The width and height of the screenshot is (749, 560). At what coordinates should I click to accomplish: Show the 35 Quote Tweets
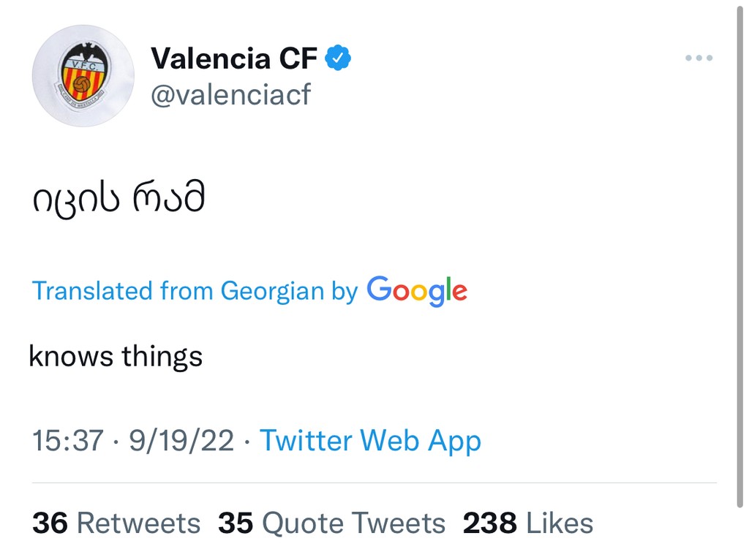click(331, 523)
